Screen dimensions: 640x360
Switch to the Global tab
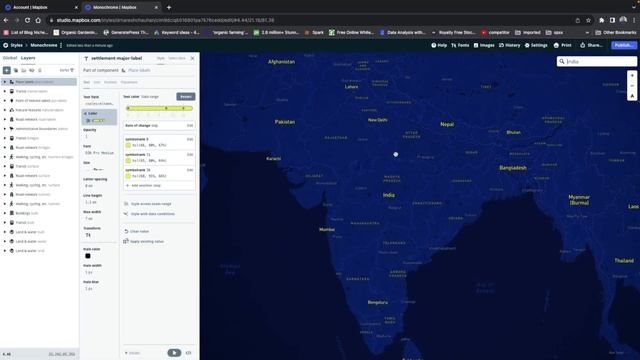tap(10, 58)
